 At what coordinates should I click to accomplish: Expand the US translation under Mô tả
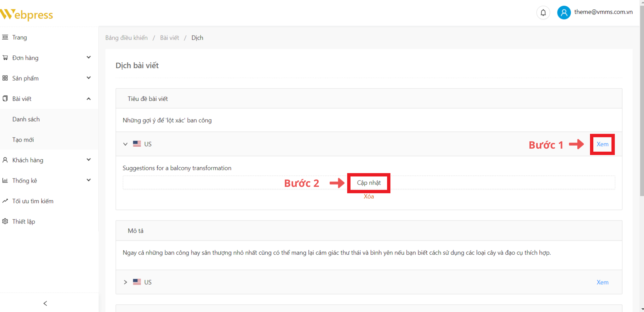click(125, 282)
